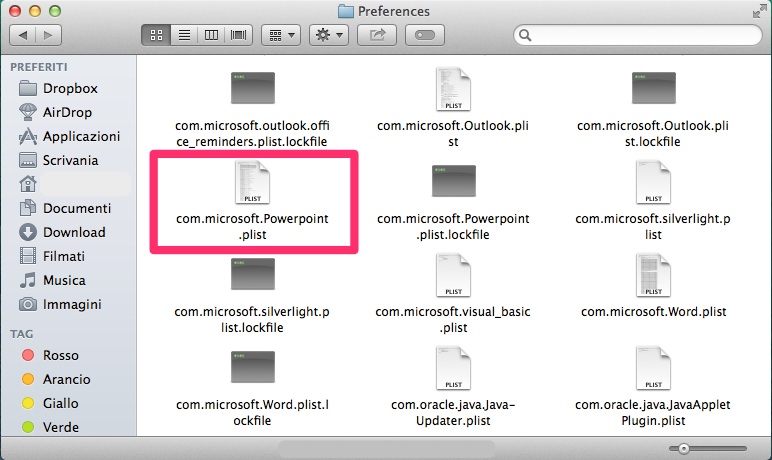
Task: Open Filmati in the sidebar
Action: point(52,256)
